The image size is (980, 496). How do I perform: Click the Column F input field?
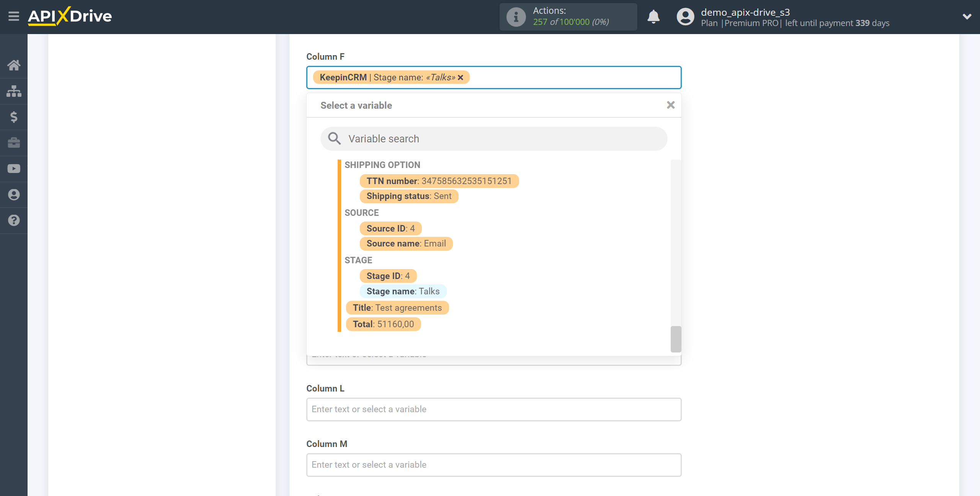click(x=494, y=78)
